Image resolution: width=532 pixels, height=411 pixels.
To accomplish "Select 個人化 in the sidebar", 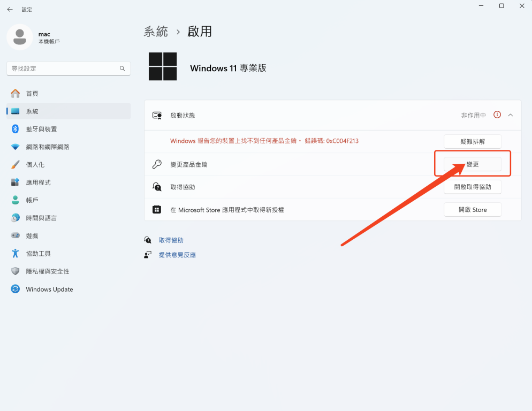I will [35, 165].
